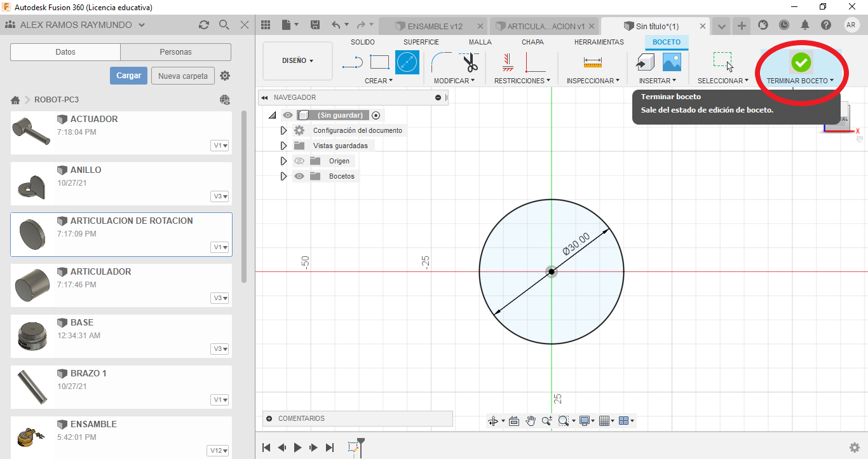This screenshot has width=868, height=459.
Task: Click the Save disk icon
Action: [315, 25]
